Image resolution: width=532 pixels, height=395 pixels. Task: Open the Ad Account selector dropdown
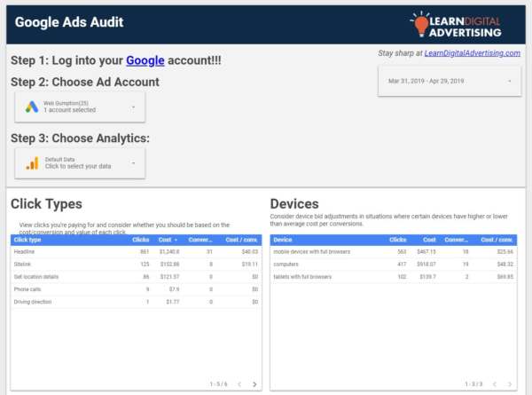click(80, 107)
